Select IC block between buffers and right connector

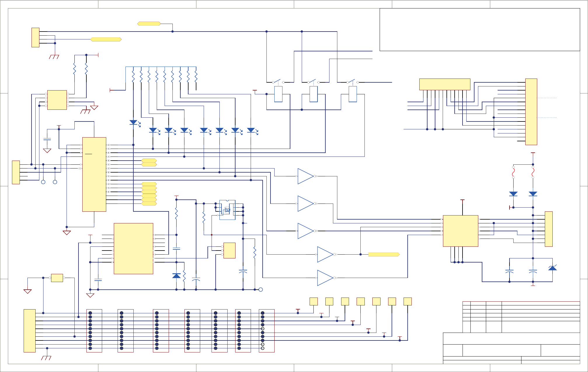pyautogui.click(x=460, y=231)
